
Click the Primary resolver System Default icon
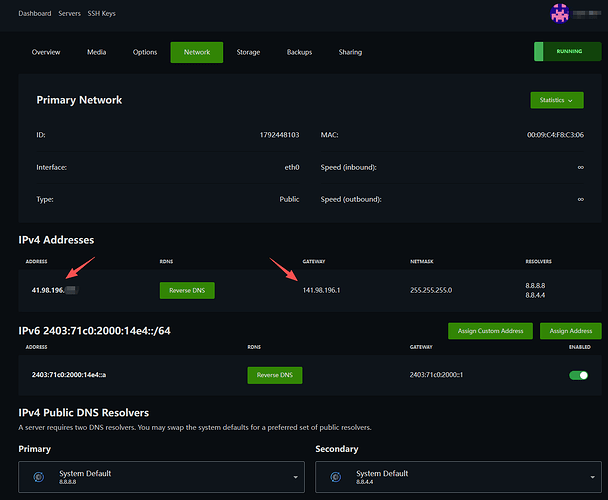39,477
